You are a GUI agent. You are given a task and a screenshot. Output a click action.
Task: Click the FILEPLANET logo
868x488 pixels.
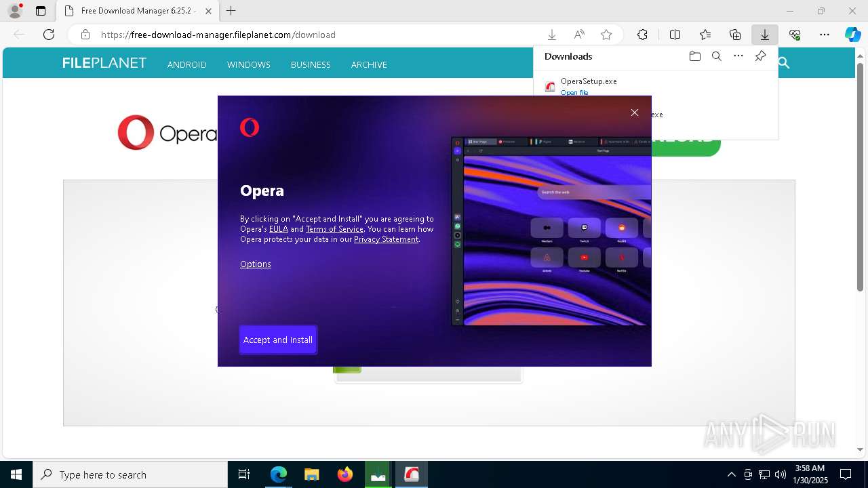(x=104, y=63)
